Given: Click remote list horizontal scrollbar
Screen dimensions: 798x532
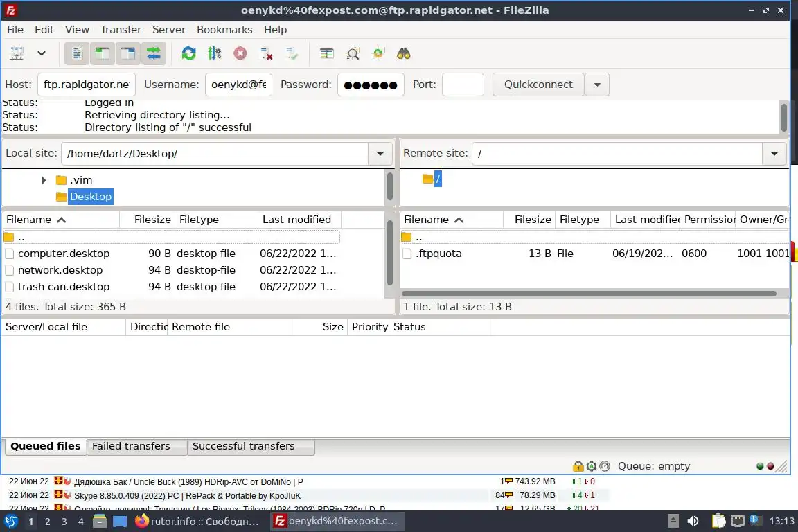Looking at the screenshot, I should click(x=589, y=294).
